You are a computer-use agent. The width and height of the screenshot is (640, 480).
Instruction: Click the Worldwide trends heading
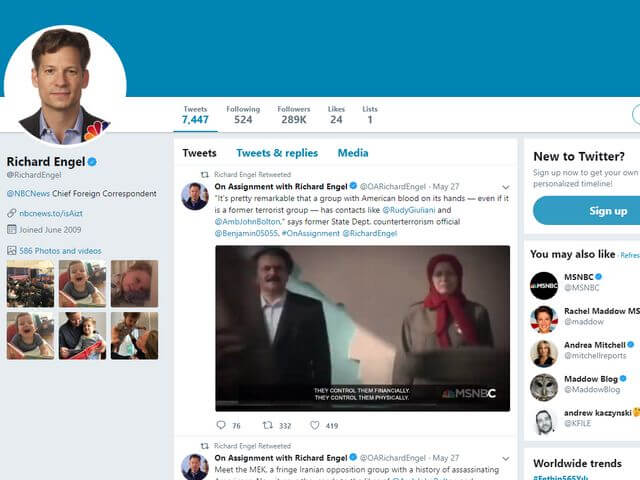click(x=578, y=464)
